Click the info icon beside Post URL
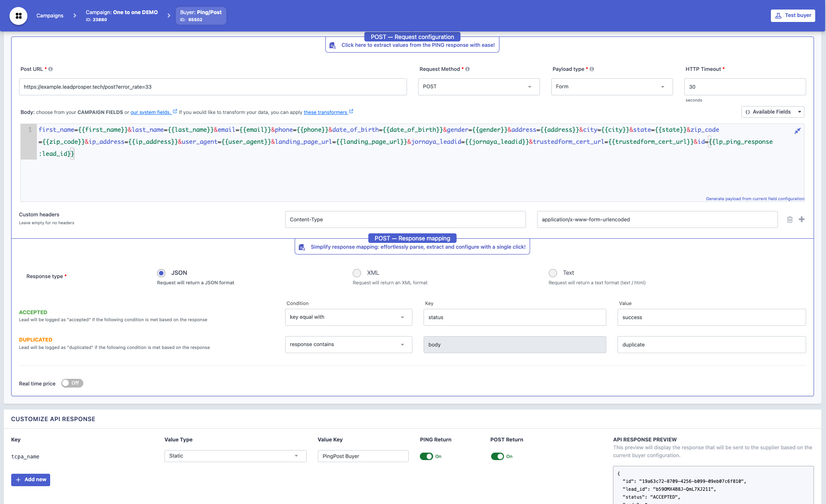Screen dimensions: 826x504 tap(51, 69)
